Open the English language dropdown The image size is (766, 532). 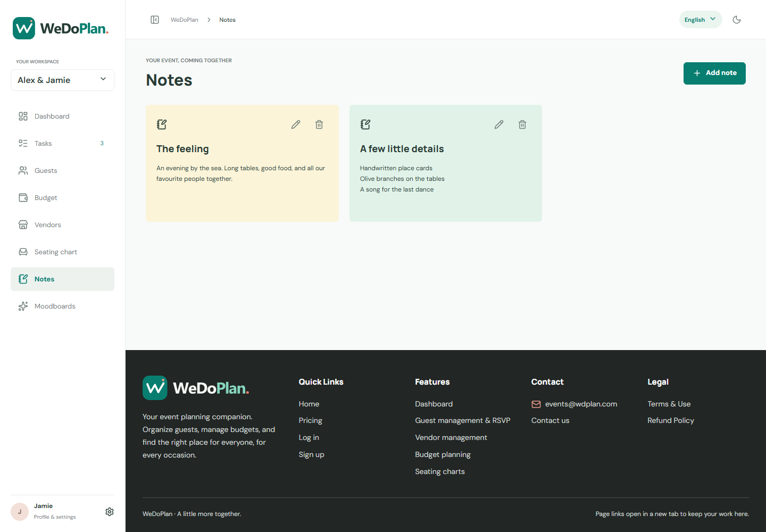pyautogui.click(x=701, y=20)
